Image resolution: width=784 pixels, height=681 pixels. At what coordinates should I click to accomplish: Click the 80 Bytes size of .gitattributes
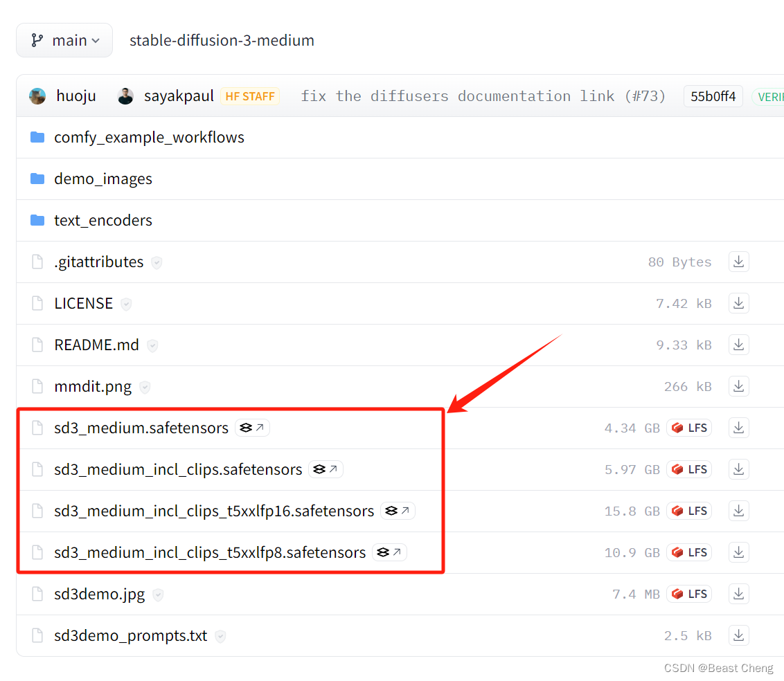679,262
